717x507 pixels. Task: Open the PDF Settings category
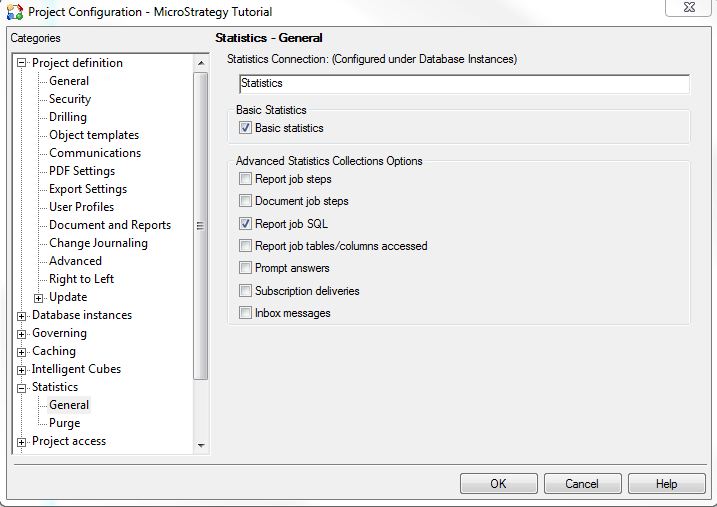82,171
